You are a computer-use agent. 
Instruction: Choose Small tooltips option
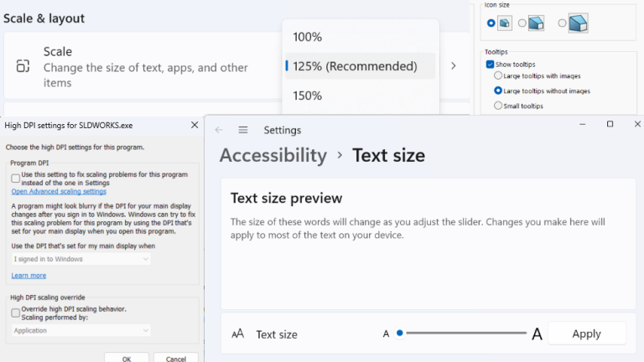point(498,106)
